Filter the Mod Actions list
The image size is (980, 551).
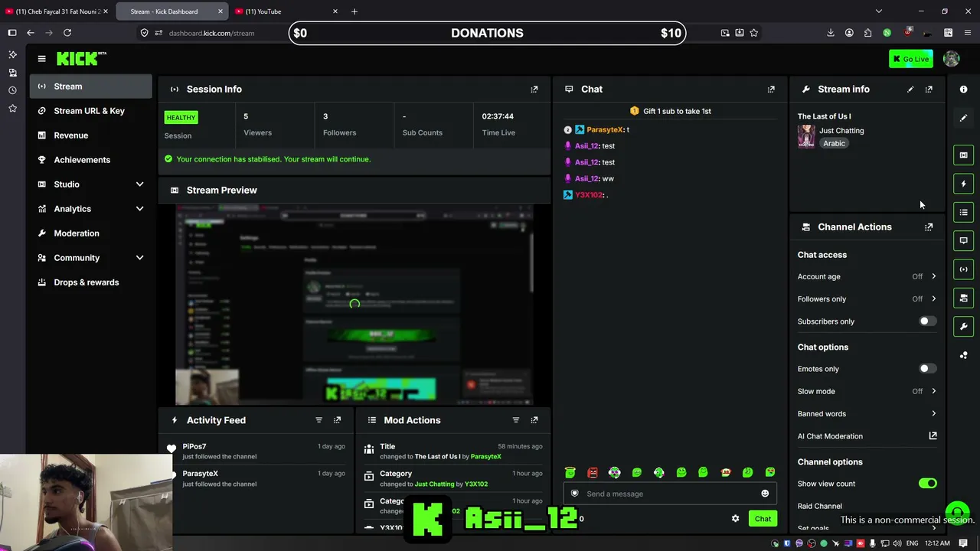pyautogui.click(x=516, y=420)
